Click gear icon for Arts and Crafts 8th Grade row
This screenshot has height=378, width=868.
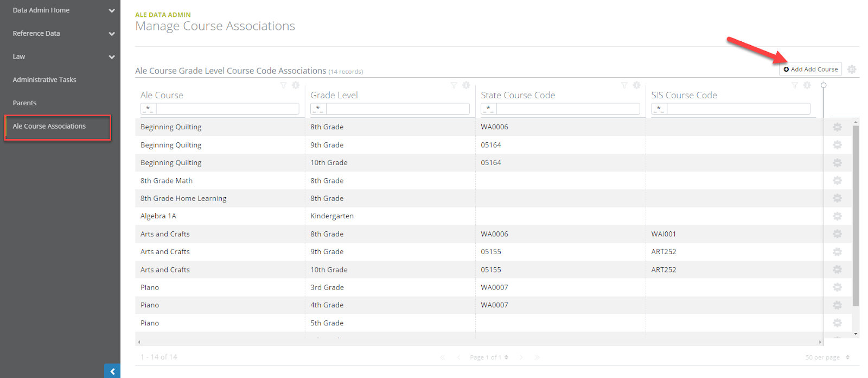(x=837, y=234)
